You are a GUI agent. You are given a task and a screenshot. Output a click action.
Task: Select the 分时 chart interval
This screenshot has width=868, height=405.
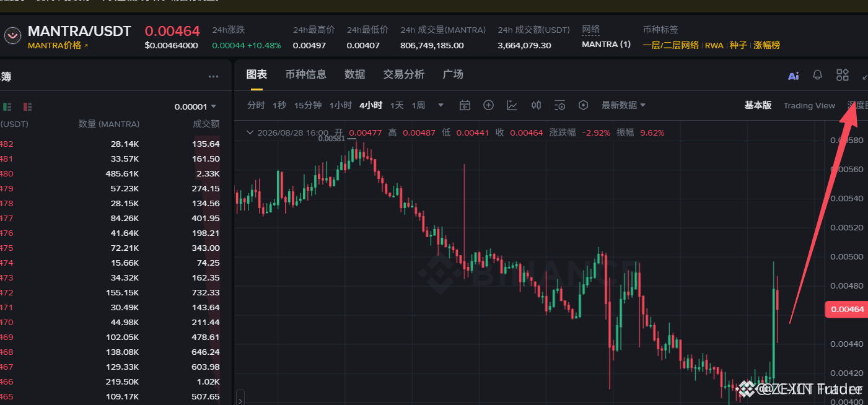click(x=256, y=105)
